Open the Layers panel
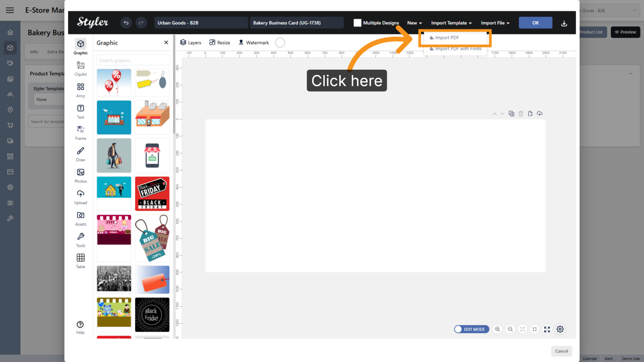Screen dimensions: 644x362 (191, 43)
